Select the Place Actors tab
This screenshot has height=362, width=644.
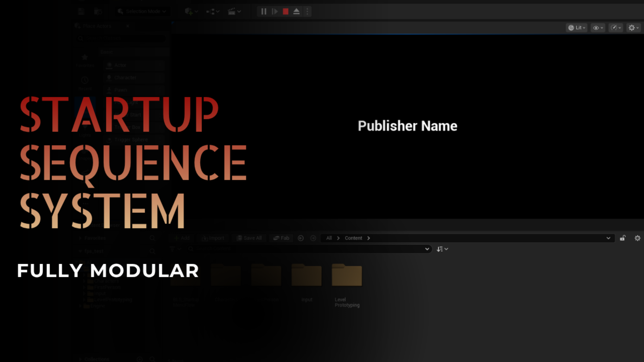(x=97, y=26)
